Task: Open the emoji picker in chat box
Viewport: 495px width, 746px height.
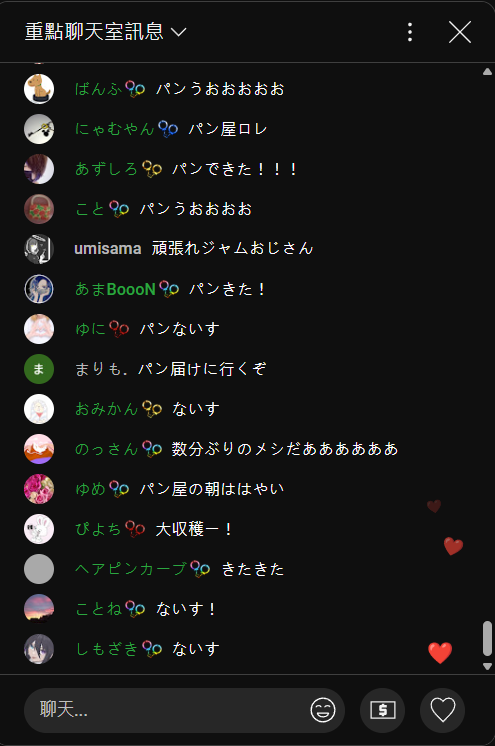Action: pyautogui.click(x=323, y=710)
